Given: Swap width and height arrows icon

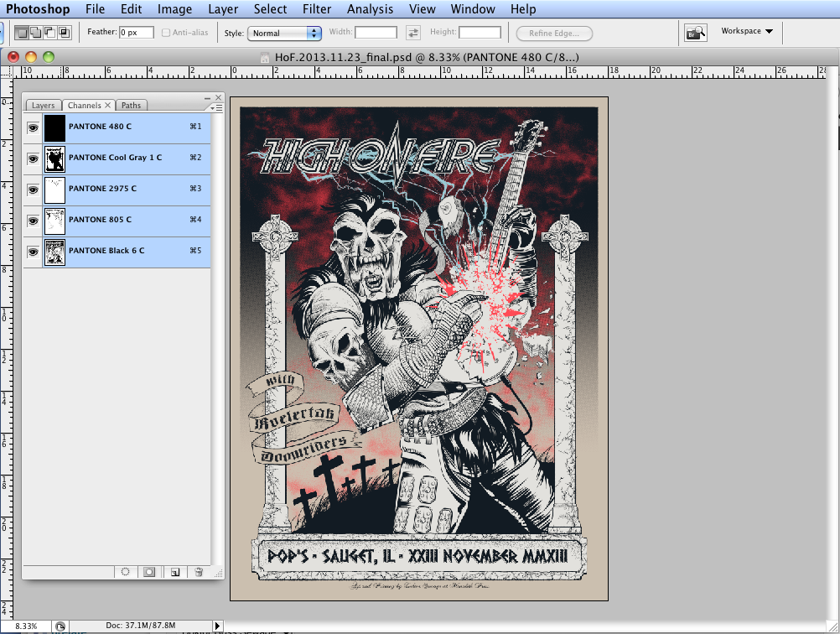Looking at the screenshot, I should pos(413,33).
